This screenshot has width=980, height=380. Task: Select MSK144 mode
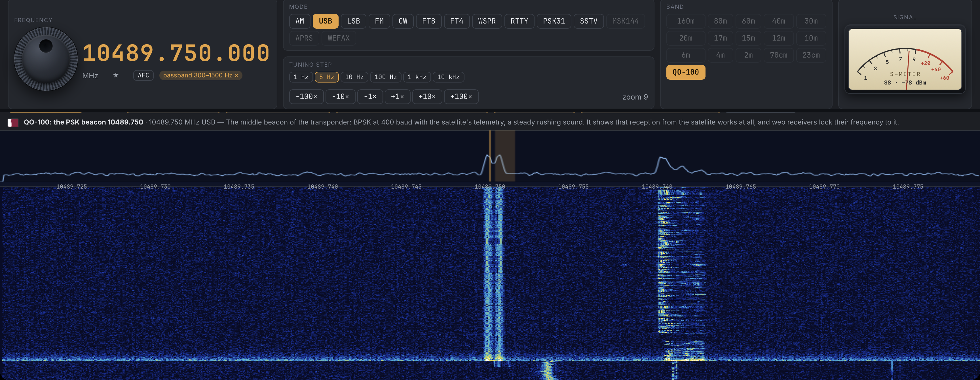click(x=626, y=21)
